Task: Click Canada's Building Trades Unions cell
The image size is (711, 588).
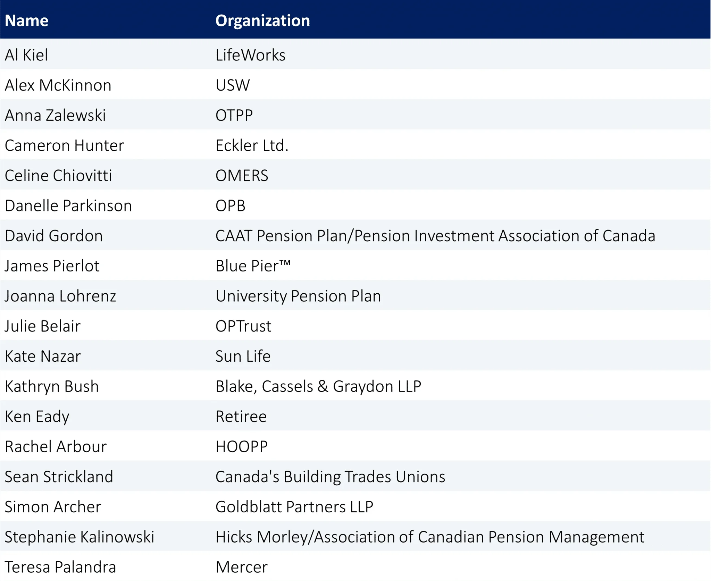Action: 330,477
